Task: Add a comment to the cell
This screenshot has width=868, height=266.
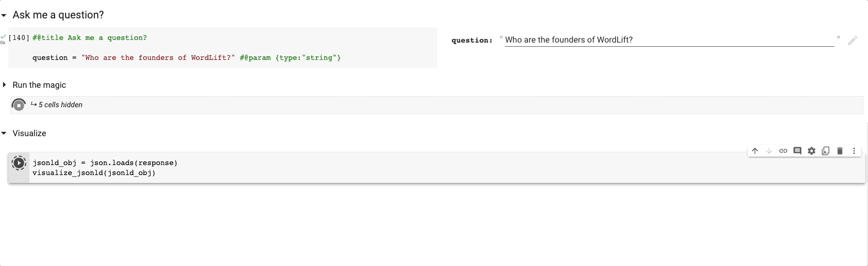Action: [797, 151]
